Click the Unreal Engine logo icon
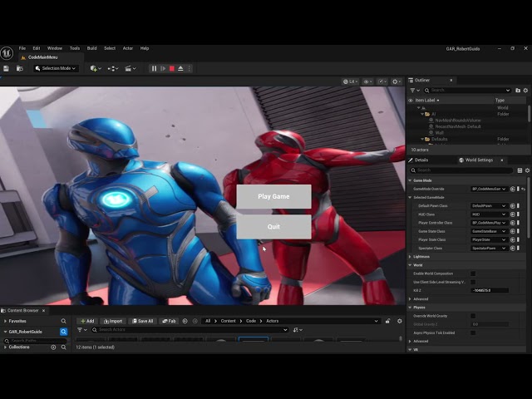The width and height of the screenshot is (532, 399). coord(7,53)
